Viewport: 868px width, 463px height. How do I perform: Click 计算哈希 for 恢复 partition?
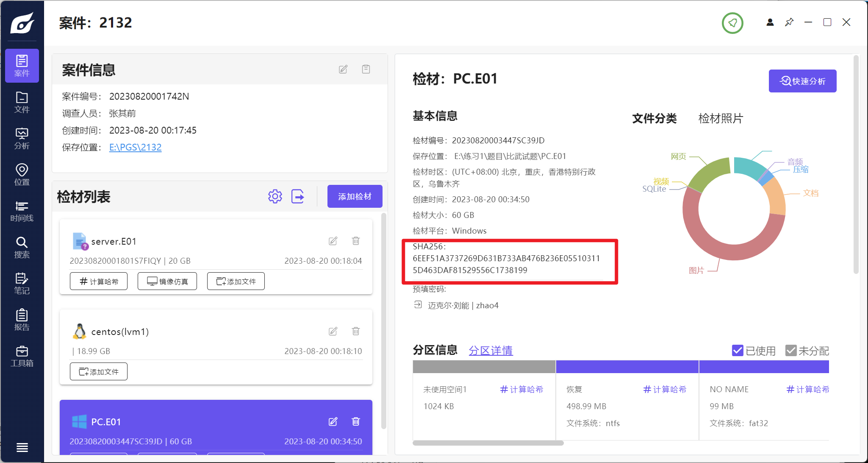[x=665, y=389]
